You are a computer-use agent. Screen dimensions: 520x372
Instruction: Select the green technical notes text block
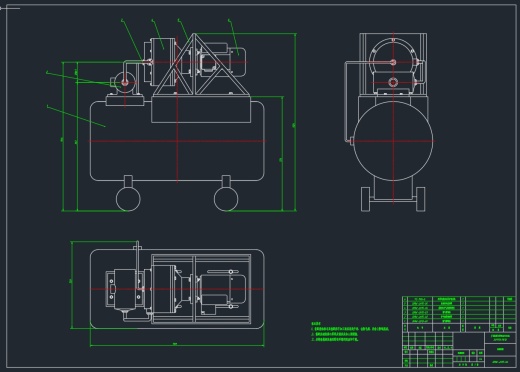tap(350, 332)
